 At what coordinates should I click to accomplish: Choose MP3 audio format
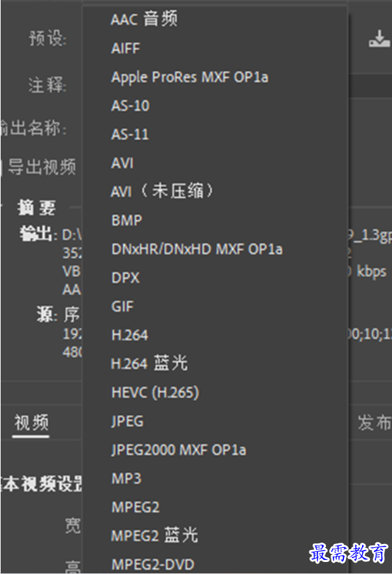[x=126, y=479]
